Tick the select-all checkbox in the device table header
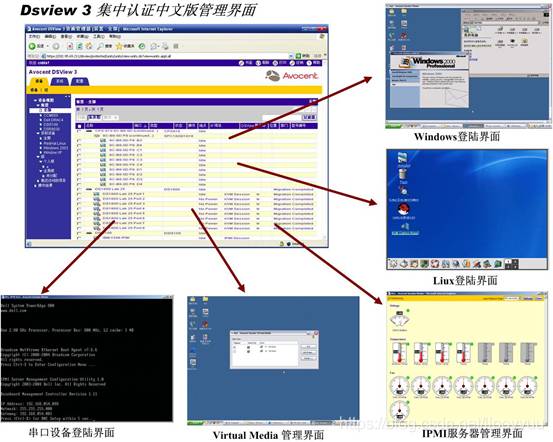 point(79,126)
